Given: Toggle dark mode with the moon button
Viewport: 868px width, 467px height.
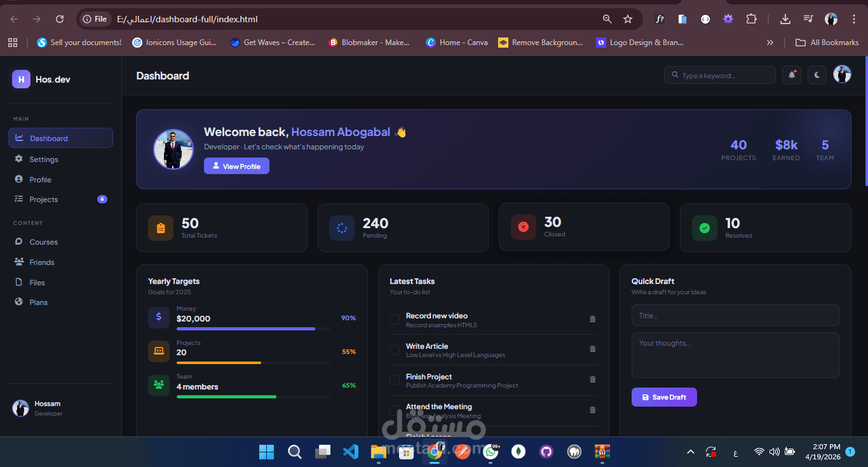Looking at the screenshot, I should click(817, 75).
